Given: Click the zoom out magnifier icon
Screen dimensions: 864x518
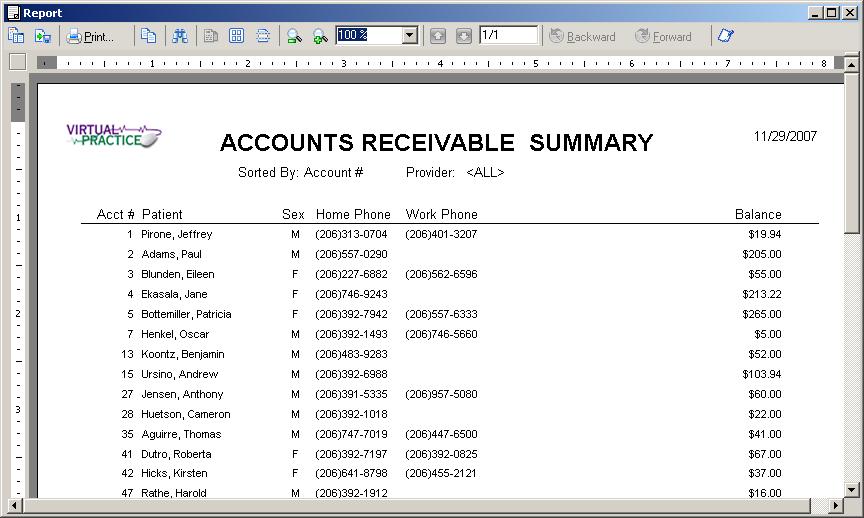Looking at the screenshot, I should click(294, 36).
